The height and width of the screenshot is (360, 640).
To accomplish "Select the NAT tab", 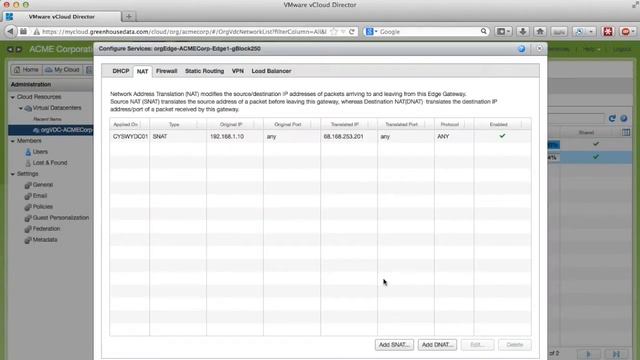I will tap(142, 71).
